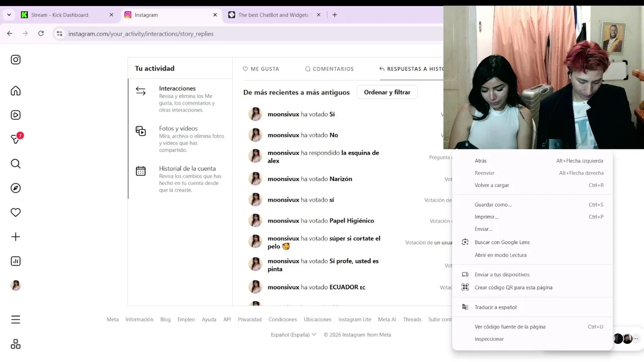Open Instagram logo home link in sidebar
This screenshot has height=362, width=644.
(x=16, y=60)
